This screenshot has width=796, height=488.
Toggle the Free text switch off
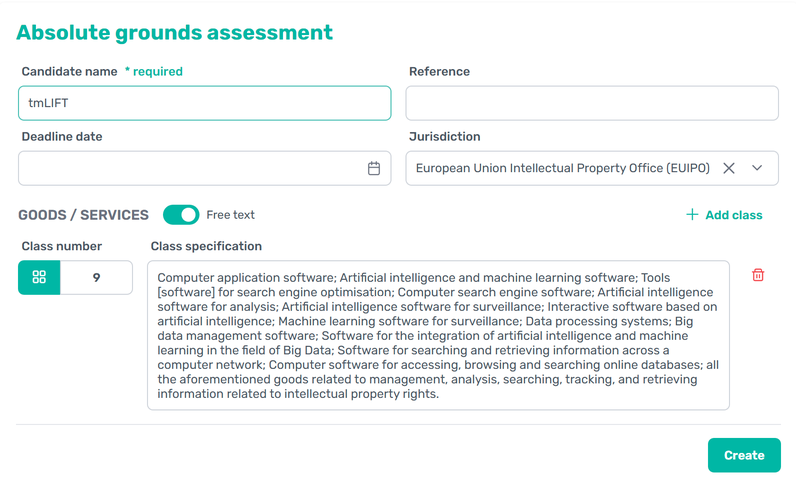click(x=181, y=215)
